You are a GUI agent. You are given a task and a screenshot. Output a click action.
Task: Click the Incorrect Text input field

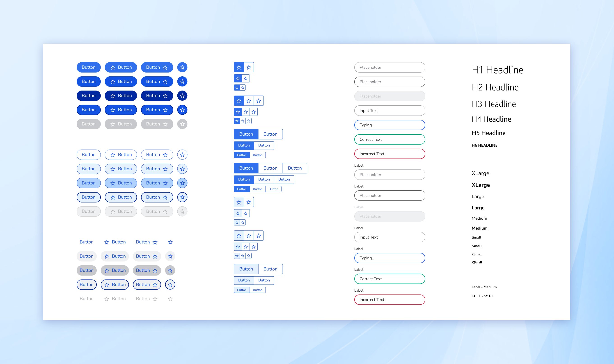[389, 153]
